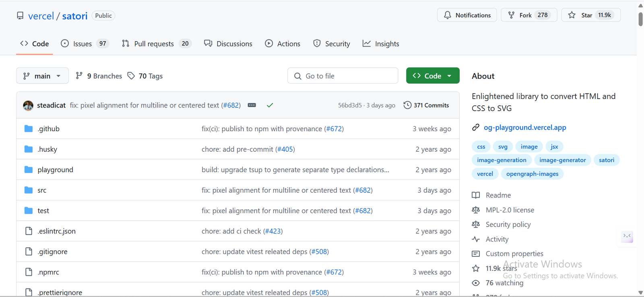Open the green Code dropdown button
Viewport: 644px width, 297px height.
(x=433, y=76)
